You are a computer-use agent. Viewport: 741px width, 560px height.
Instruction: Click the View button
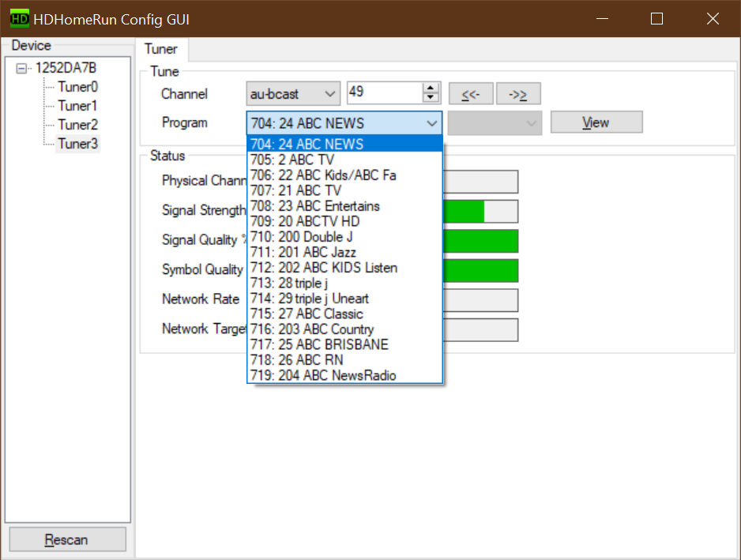[x=596, y=122]
